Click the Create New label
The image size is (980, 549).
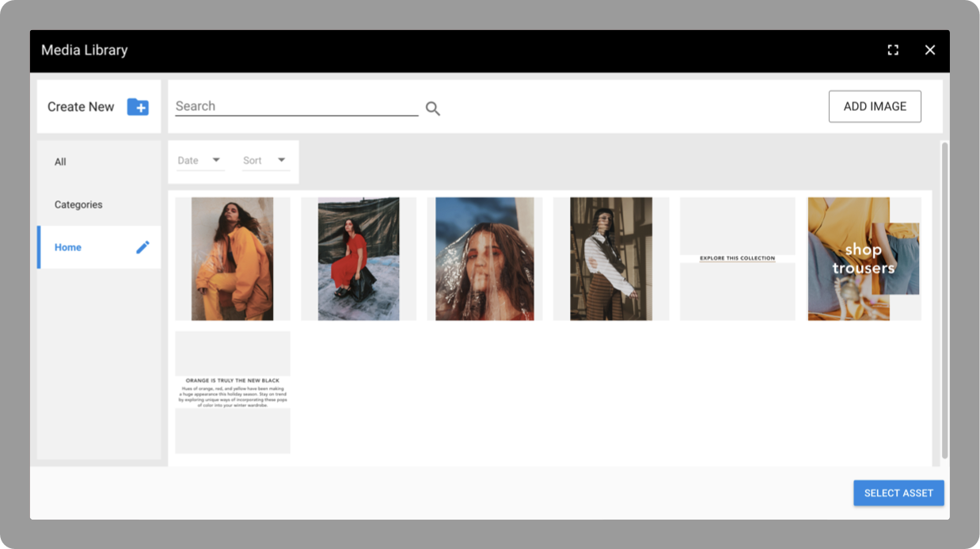pyautogui.click(x=81, y=107)
